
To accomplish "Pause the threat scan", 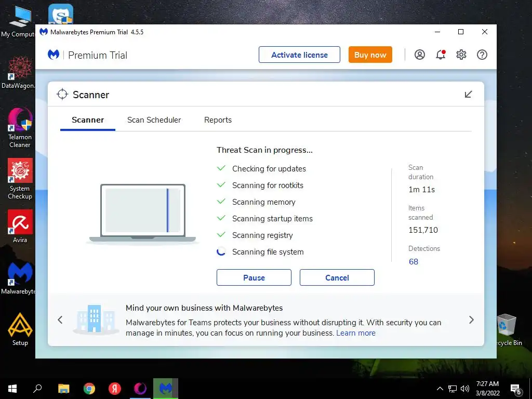I will [x=254, y=277].
